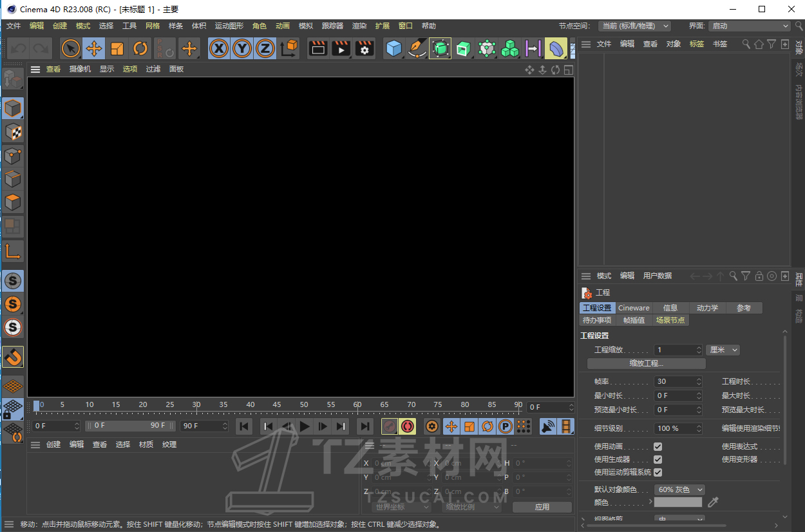Toggle sound playback in the timeline bar
This screenshot has height=532, width=805.
coord(548,426)
